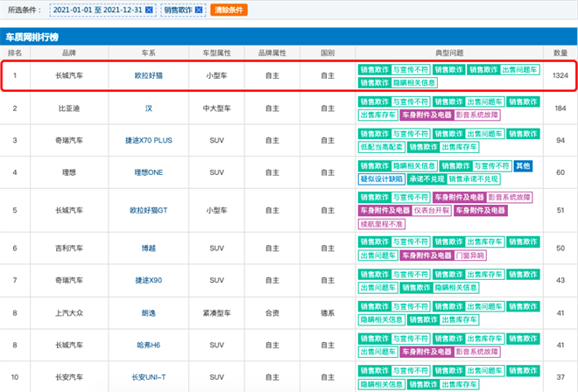Viewport: 578px width, 392px height.
Task: Click the 紧凑型车 type cell
Action: [217, 313]
